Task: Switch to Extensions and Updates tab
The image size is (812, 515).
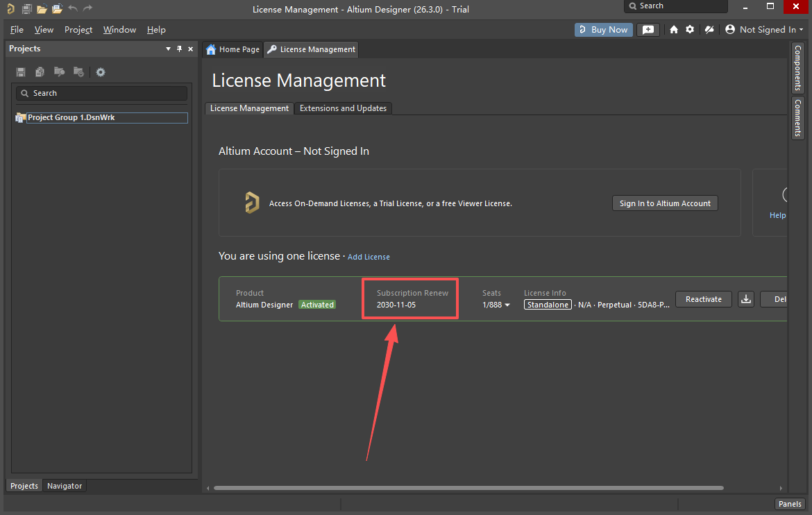Action: tap(343, 108)
